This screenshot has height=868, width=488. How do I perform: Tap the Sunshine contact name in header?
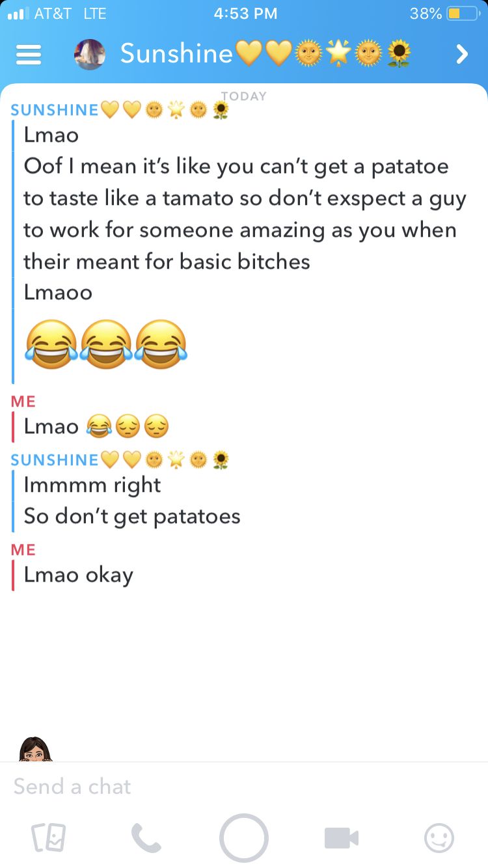(x=265, y=54)
